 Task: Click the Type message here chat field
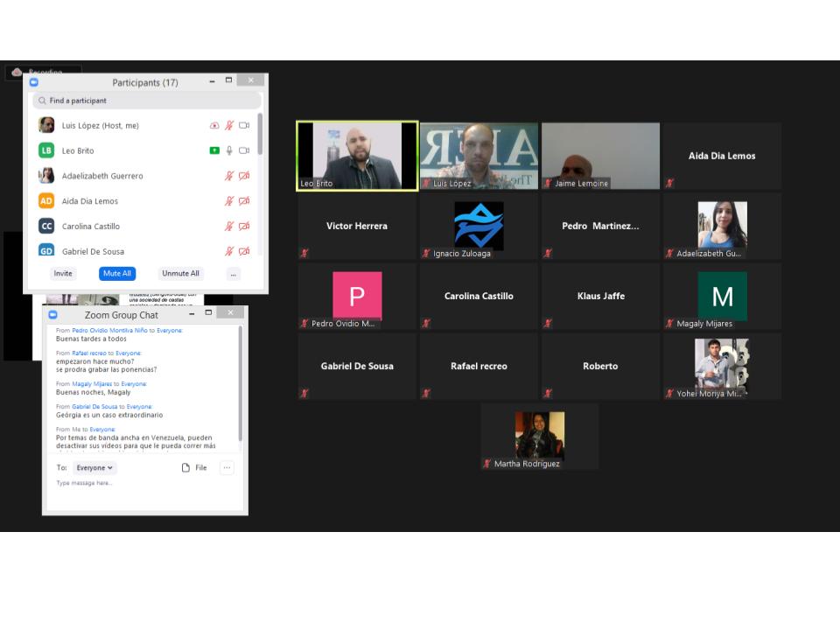pyautogui.click(x=131, y=483)
